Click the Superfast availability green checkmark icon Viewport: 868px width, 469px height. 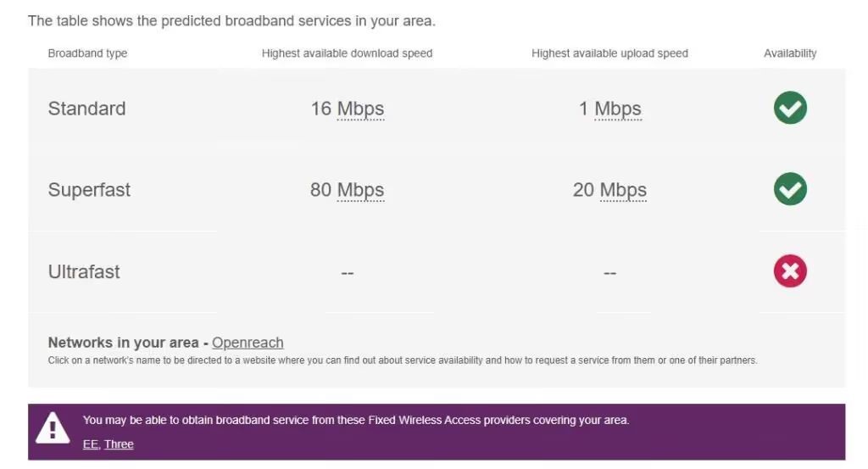790,189
